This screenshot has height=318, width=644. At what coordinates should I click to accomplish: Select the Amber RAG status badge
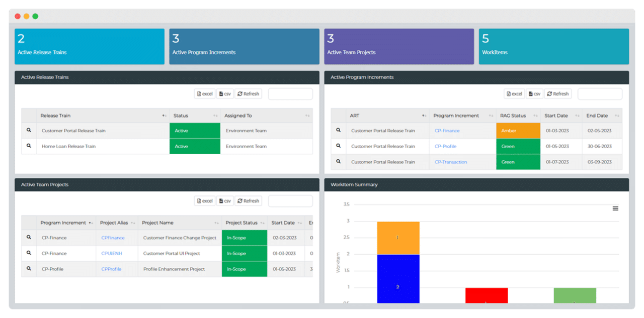518,131
